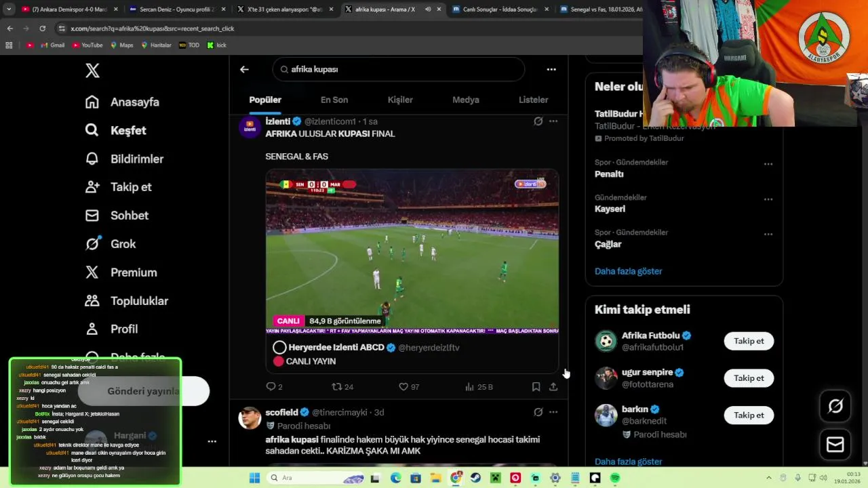
Task: Open Grok icon on izlenti post
Action: [x=538, y=121]
